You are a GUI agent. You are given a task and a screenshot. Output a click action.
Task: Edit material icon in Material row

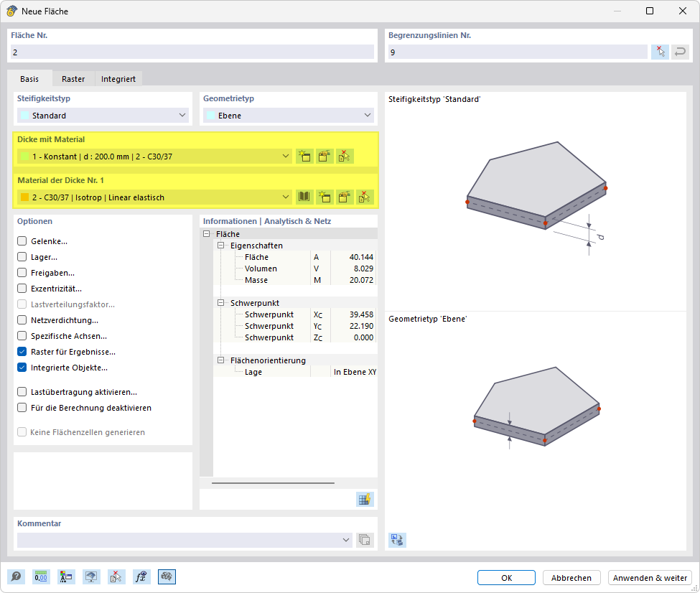tap(345, 197)
